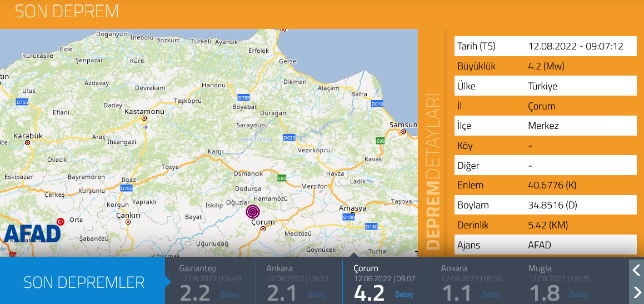This screenshot has width=644, height=304.
Task: Click the D785 road shield near Boyabat
Action: [x=243, y=97]
